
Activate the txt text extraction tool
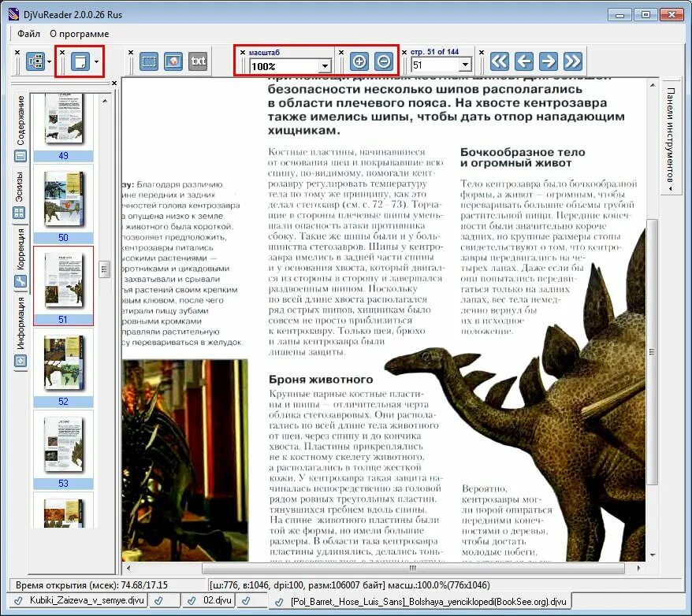click(198, 61)
